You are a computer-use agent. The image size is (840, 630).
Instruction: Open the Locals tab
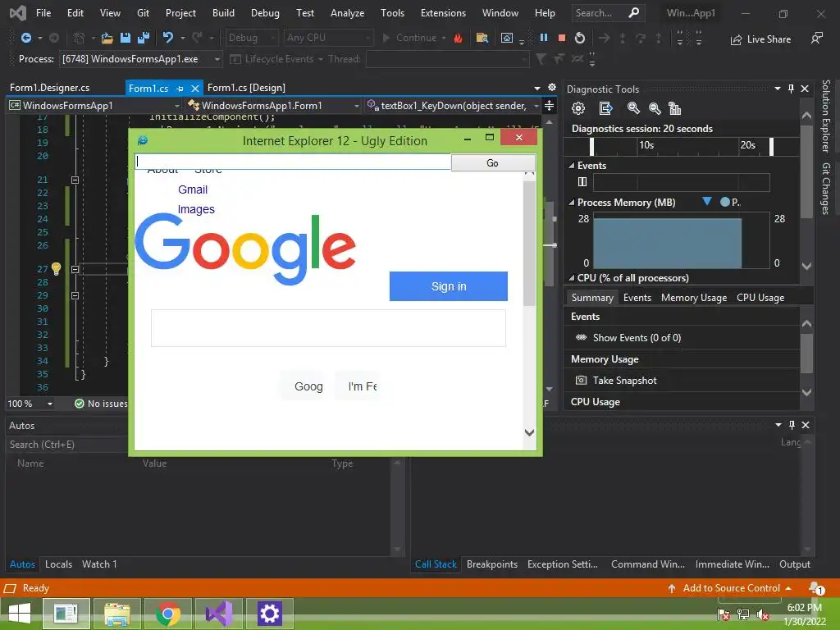[x=58, y=564]
